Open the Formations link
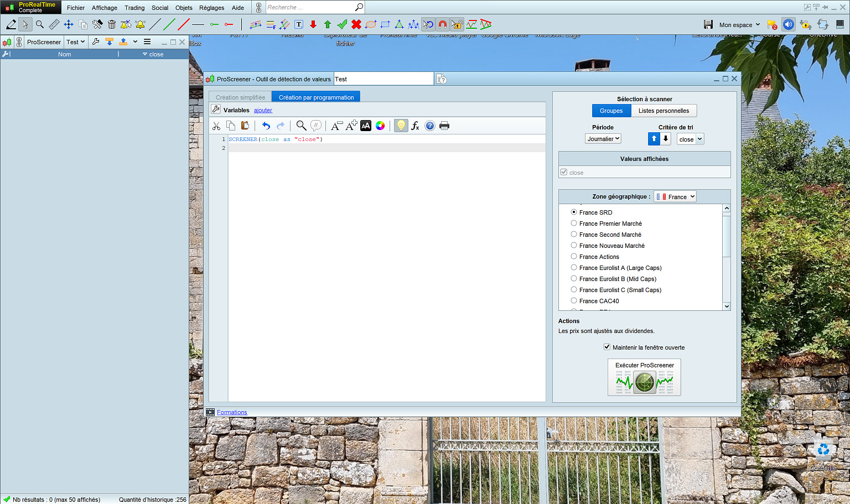This screenshot has height=504, width=850. [x=232, y=412]
